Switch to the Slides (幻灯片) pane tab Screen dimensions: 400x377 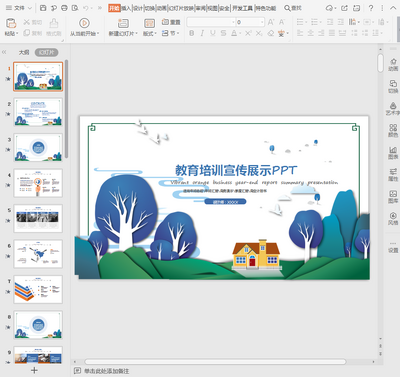pos(47,52)
